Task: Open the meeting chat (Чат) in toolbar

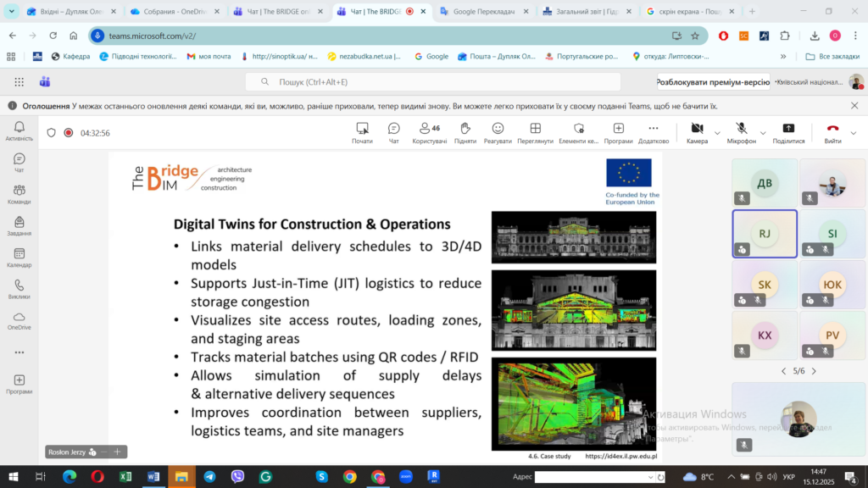Action: pos(393,129)
